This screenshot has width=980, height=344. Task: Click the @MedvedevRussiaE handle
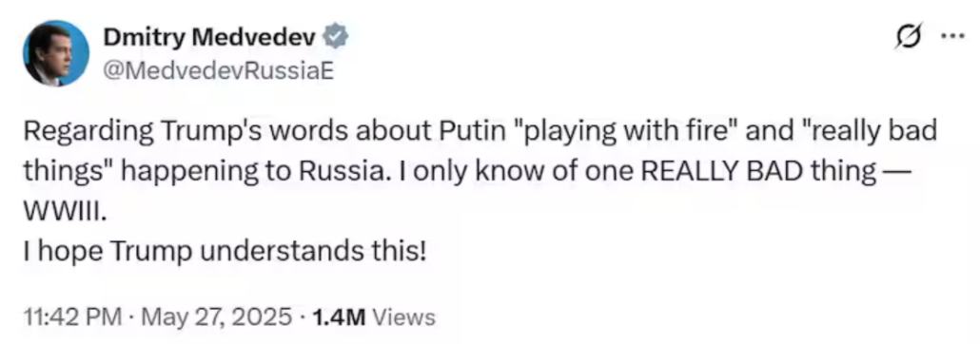click(218, 72)
